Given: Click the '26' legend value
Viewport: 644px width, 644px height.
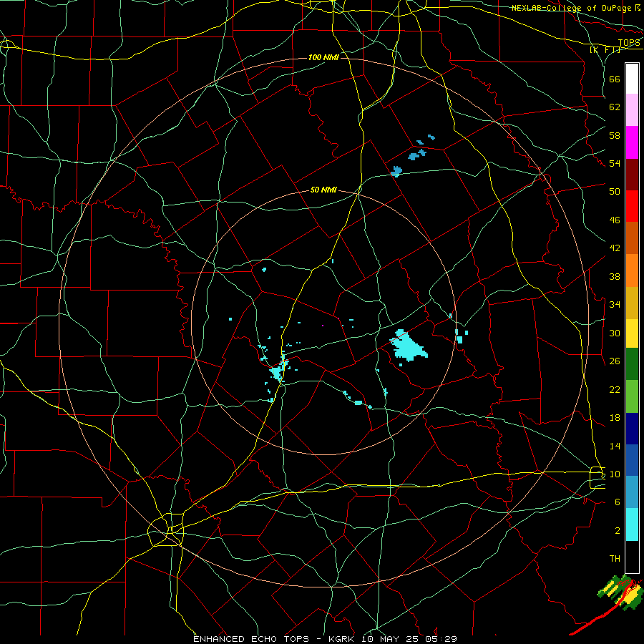Looking at the screenshot, I should (x=615, y=361).
